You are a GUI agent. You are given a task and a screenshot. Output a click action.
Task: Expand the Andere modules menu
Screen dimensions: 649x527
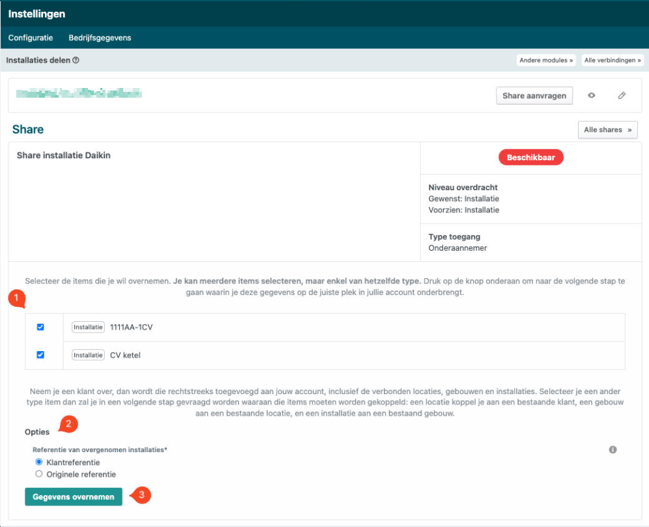coord(546,60)
